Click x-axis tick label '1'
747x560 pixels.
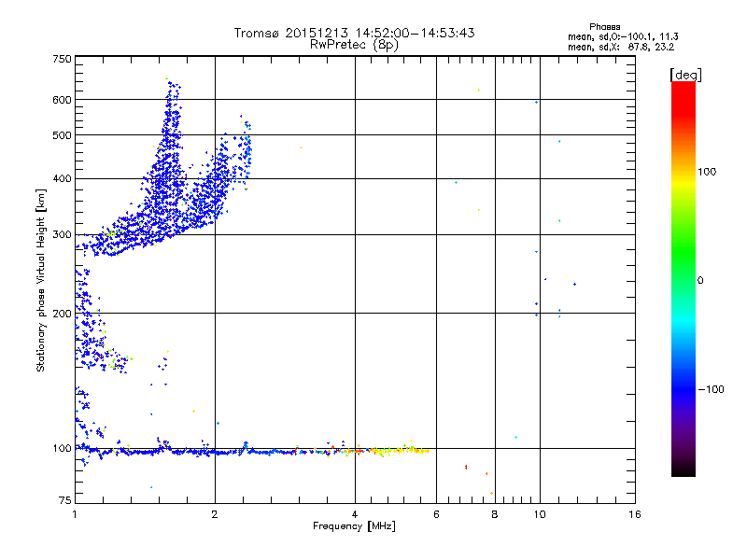point(75,514)
